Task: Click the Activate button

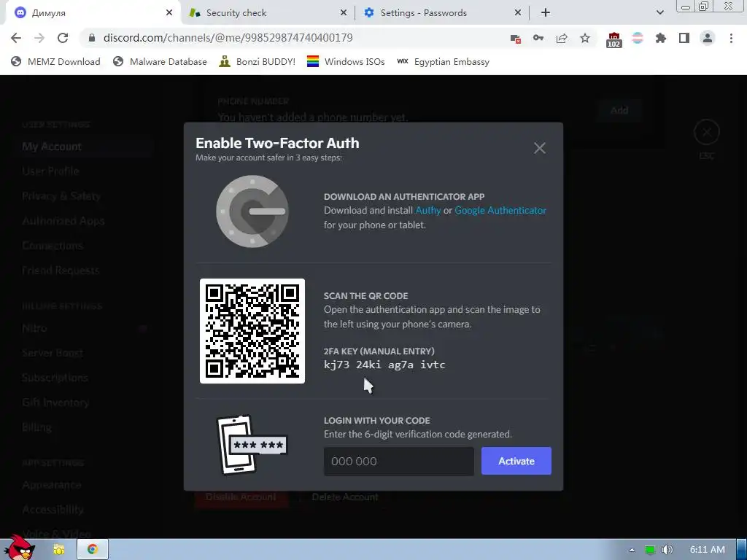Action: [516, 461]
